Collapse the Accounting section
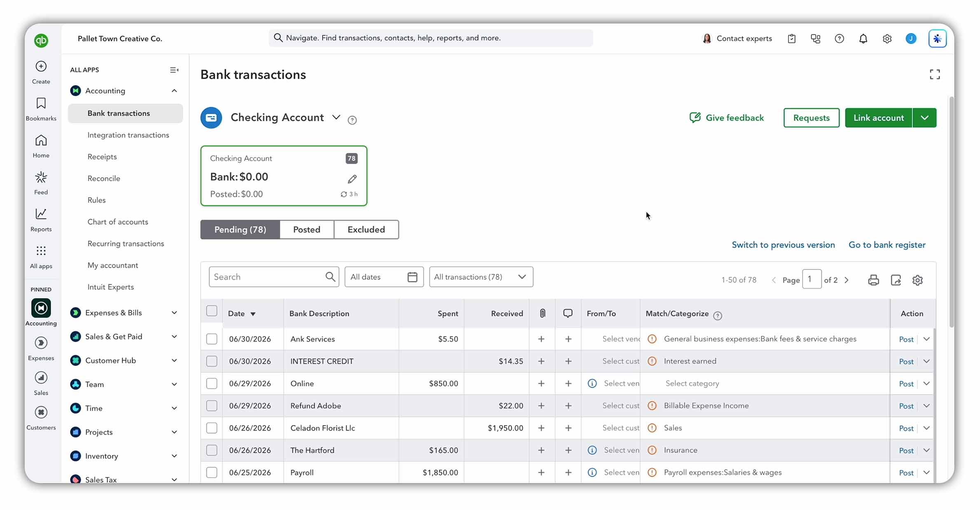 point(174,91)
